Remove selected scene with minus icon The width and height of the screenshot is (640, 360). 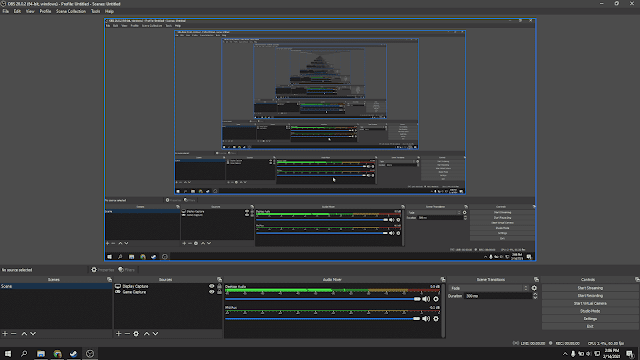[13, 333]
